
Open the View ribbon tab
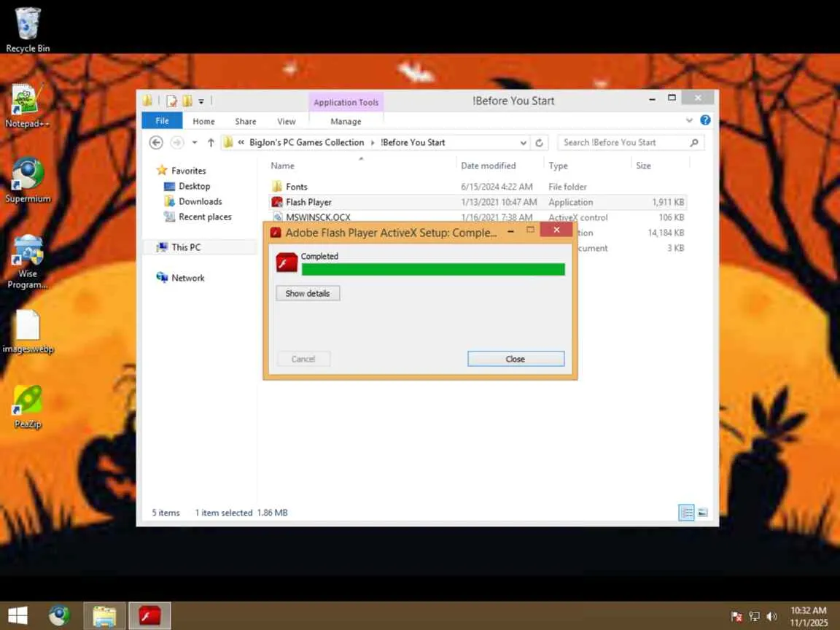286,122
